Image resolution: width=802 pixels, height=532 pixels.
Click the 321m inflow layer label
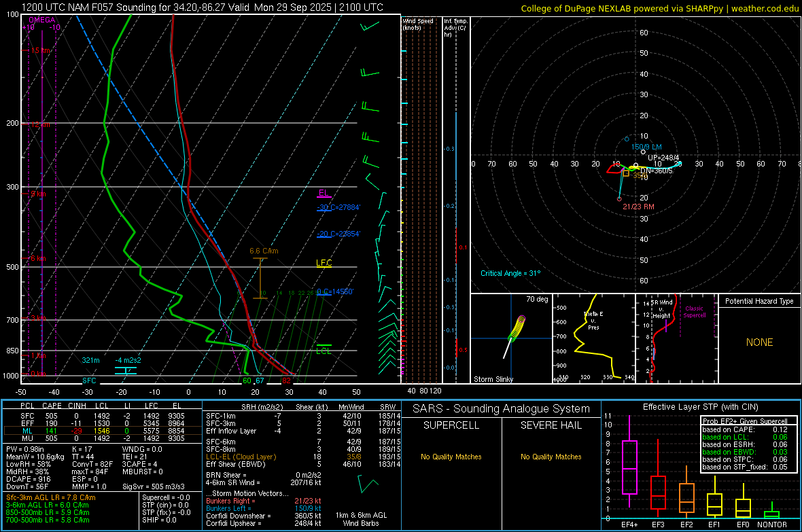tap(90, 360)
